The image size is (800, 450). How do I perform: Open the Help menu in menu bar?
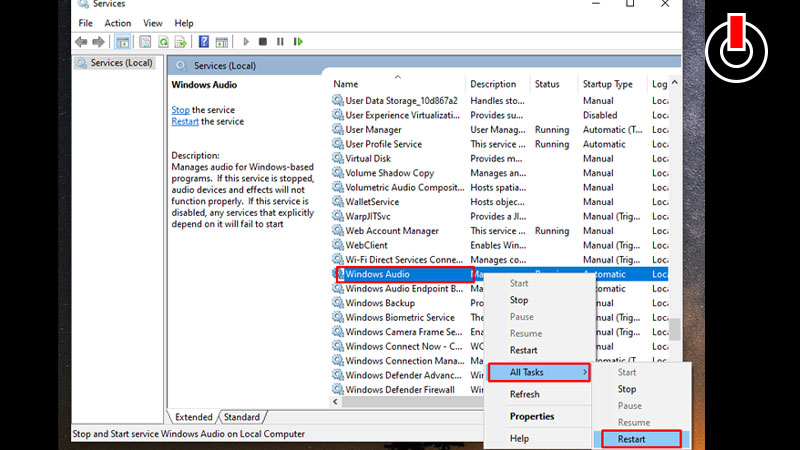(x=184, y=23)
